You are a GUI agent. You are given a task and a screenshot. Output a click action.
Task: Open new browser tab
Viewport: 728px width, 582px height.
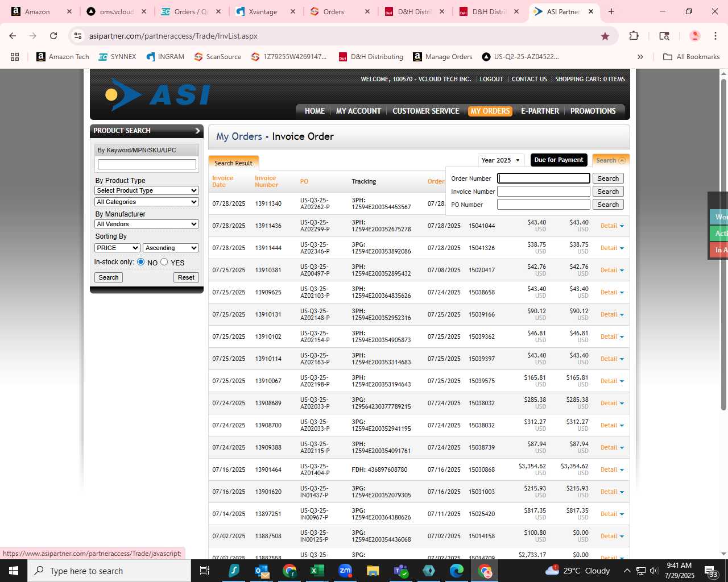611,11
